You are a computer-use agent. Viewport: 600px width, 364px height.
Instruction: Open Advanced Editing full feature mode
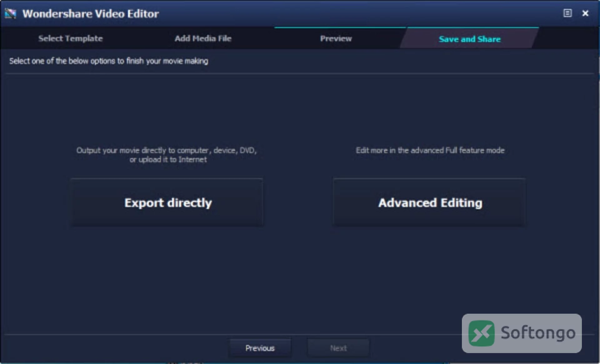point(429,202)
